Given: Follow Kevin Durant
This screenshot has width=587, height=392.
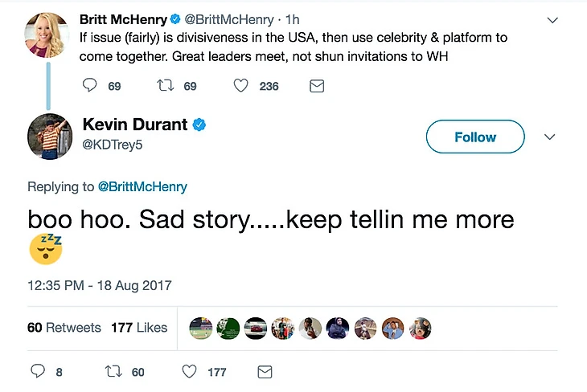Looking at the screenshot, I should point(474,137).
